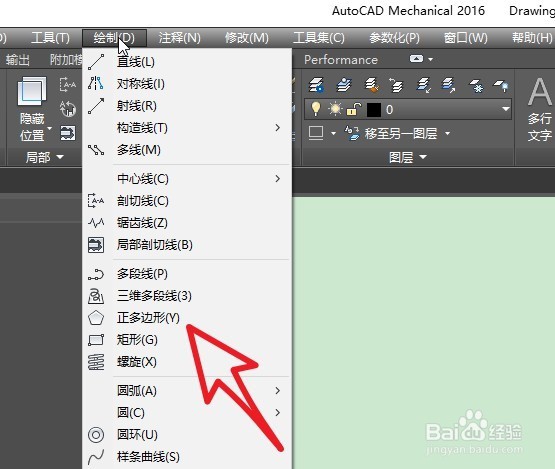Click the line icon beside 直线(L)
Screen dimensions: 555x469
(96, 62)
